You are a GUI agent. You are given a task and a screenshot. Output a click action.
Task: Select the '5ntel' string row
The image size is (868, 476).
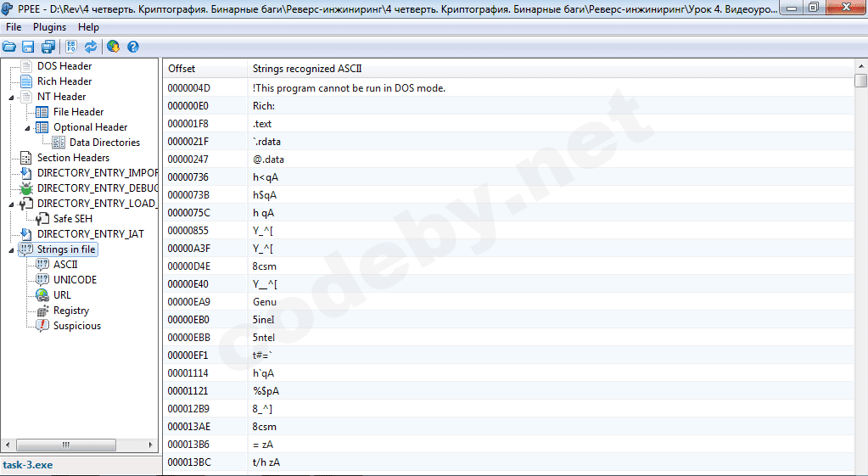click(x=509, y=338)
